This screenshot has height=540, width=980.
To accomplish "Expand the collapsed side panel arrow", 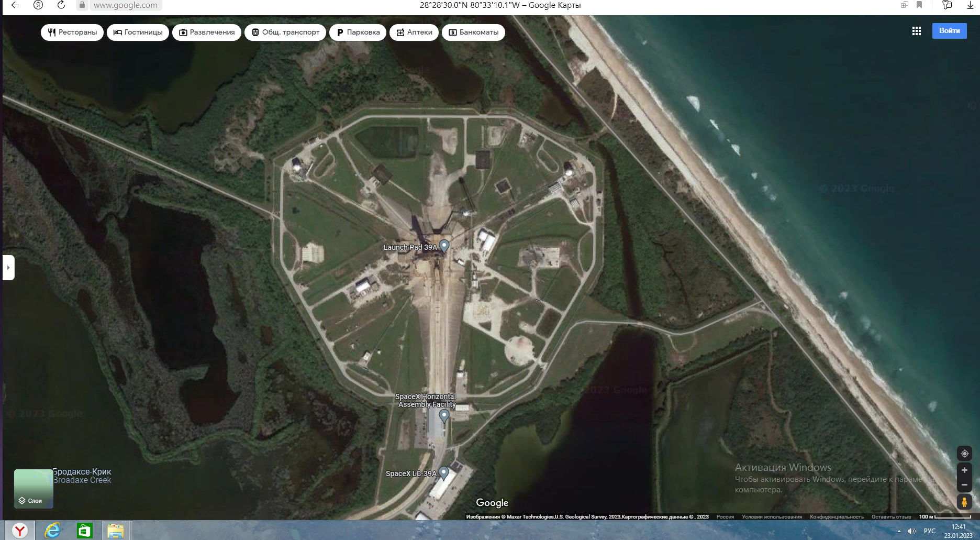I will pos(8,268).
